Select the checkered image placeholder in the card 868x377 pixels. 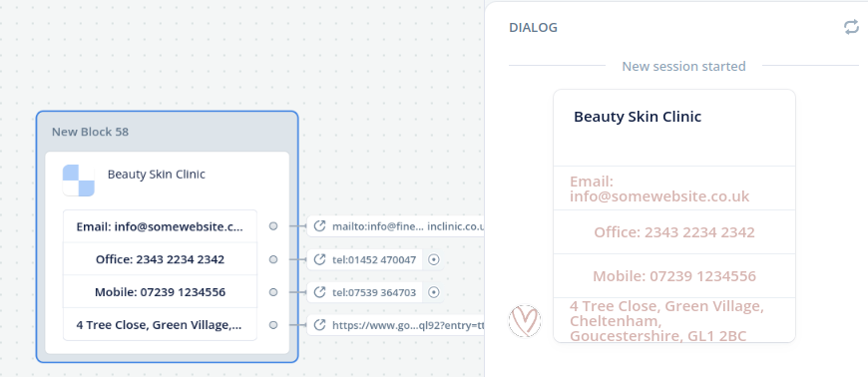coord(79,180)
